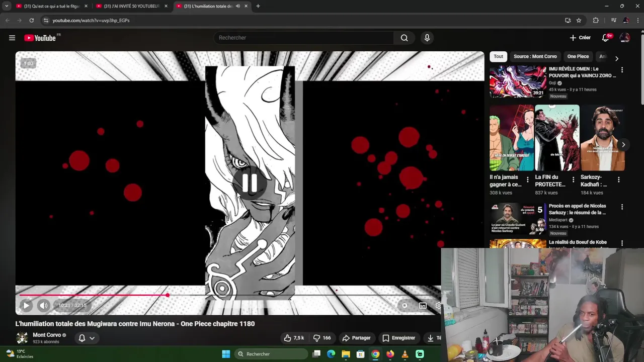The height and width of the screenshot is (362, 644).
Task: Click the YouTube Rechercher search field
Action: point(304,38)
